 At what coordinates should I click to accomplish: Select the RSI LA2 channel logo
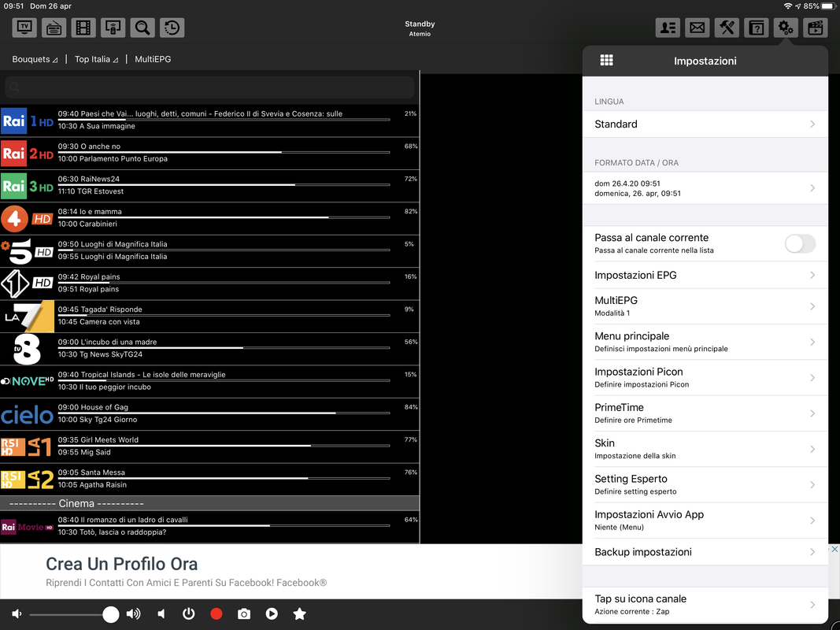[27, 480]
